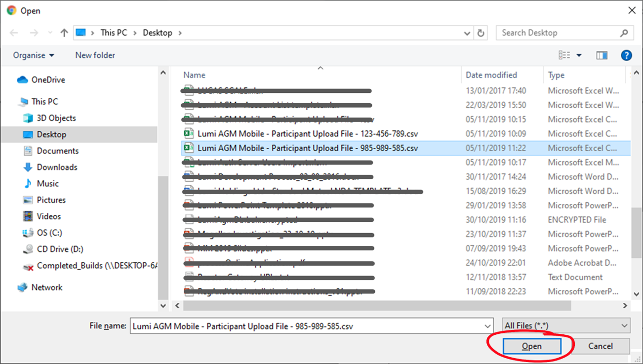Viewport: 643px width, 364px height.
Task: Go up one folder level
Action: tap(64, 33)
